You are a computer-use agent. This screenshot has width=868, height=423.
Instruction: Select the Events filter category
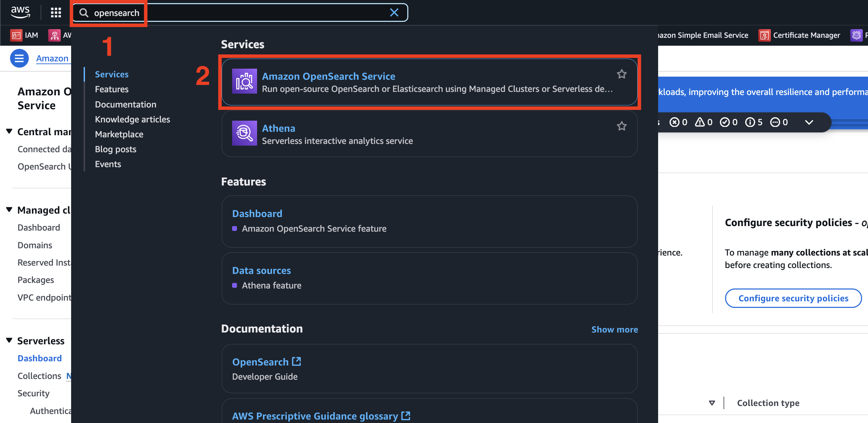[108, 164]
